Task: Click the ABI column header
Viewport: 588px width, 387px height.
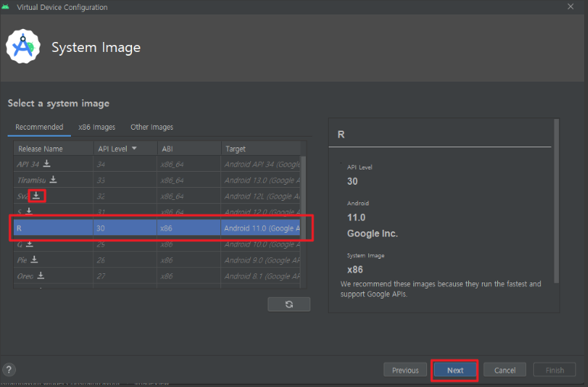Action: 189,149
